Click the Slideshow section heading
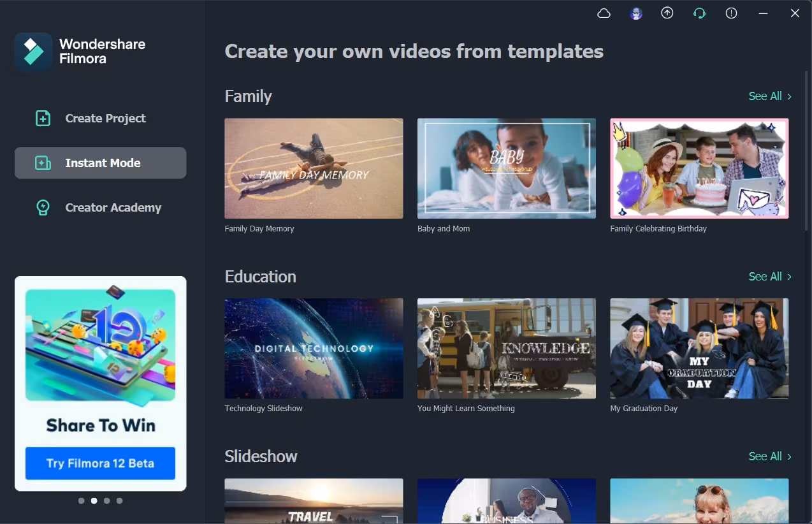The height and width of the screenshot is (524, 812). tap(261, 456)
